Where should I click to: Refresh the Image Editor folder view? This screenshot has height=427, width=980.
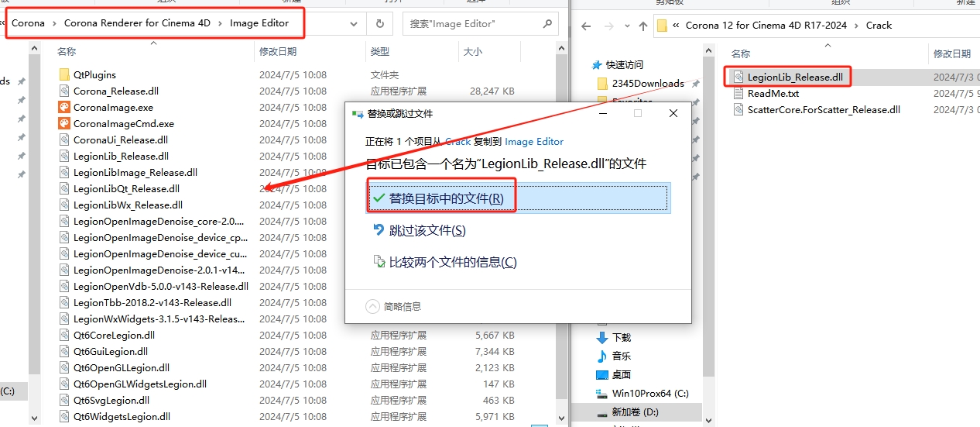pos(379,23)
